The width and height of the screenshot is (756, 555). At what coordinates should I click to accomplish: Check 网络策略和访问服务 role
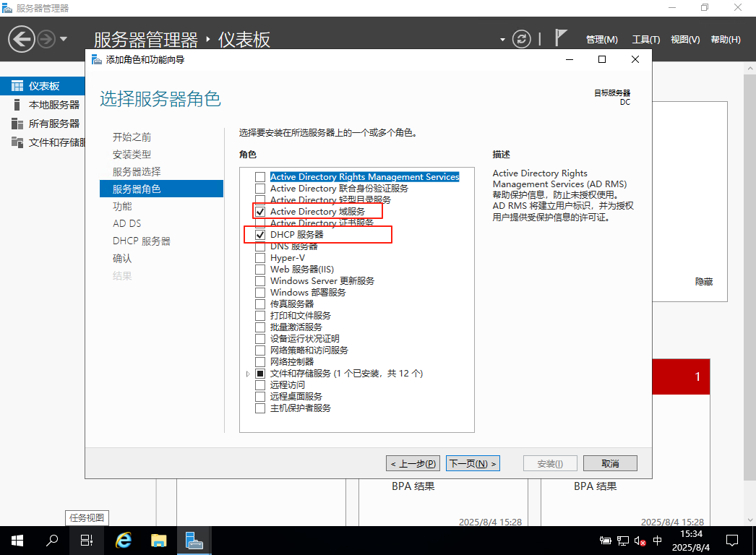click(x=260, y=350)
